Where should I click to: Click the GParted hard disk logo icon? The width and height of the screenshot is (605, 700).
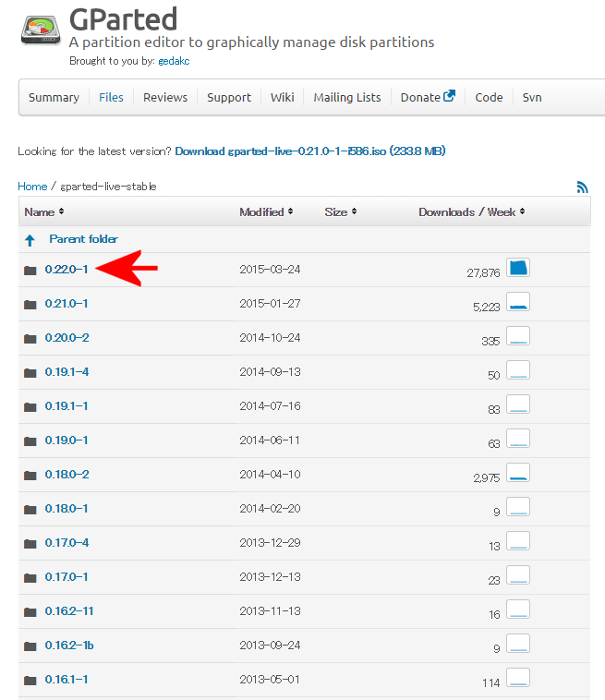pos(41,30)
